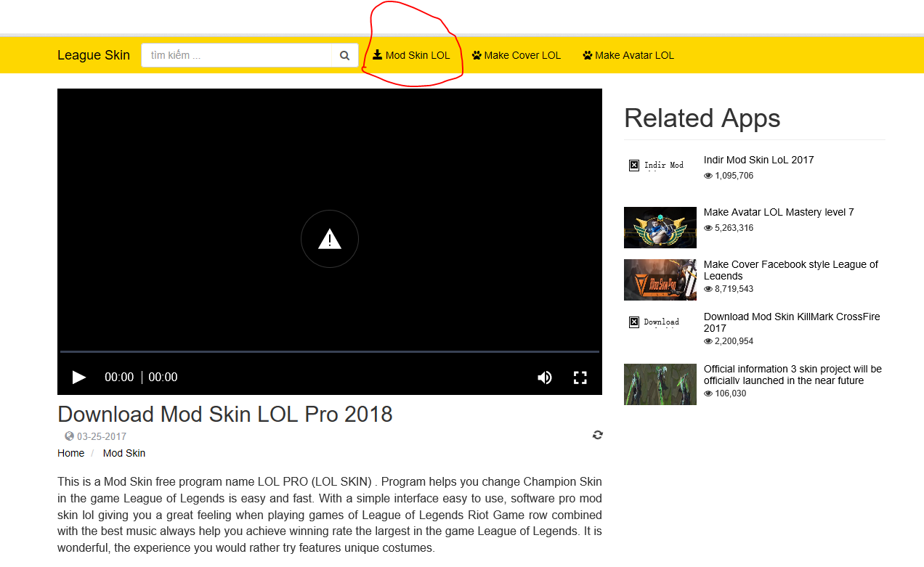This screenshot has width=924, height=567.
Task: Navigate to Home breadcrumb link
Action: [70, 453]
